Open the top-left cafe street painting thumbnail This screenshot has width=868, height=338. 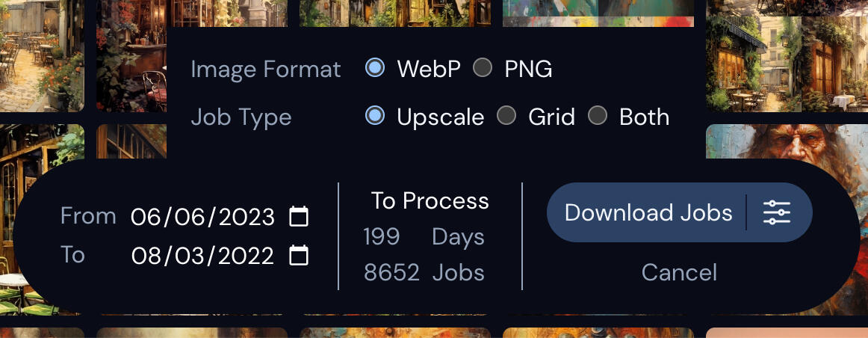point(42,54)
